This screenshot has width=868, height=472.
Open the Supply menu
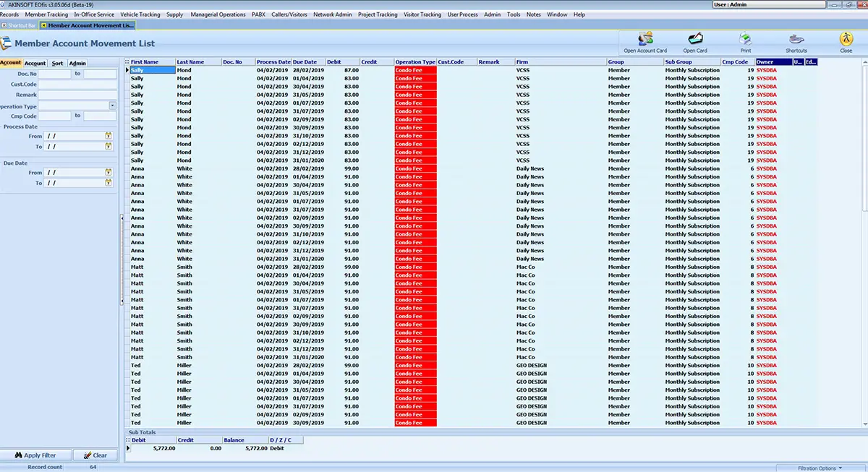(x=174, y=14)
